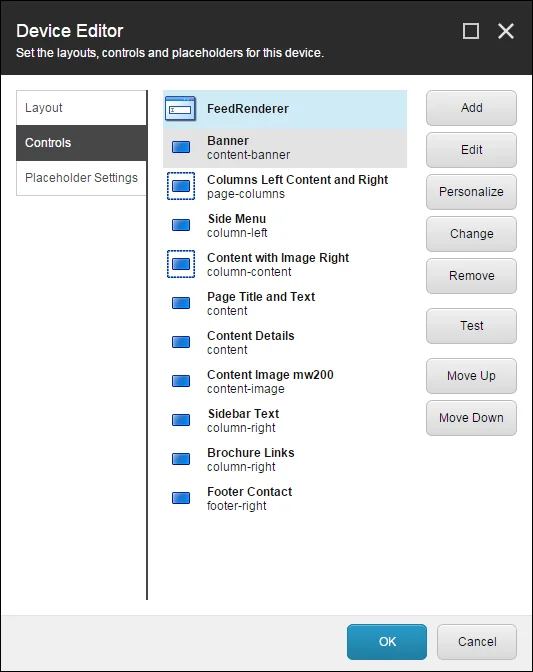Click the Add button
Screen dimensions: 533x672
(471, 108)
